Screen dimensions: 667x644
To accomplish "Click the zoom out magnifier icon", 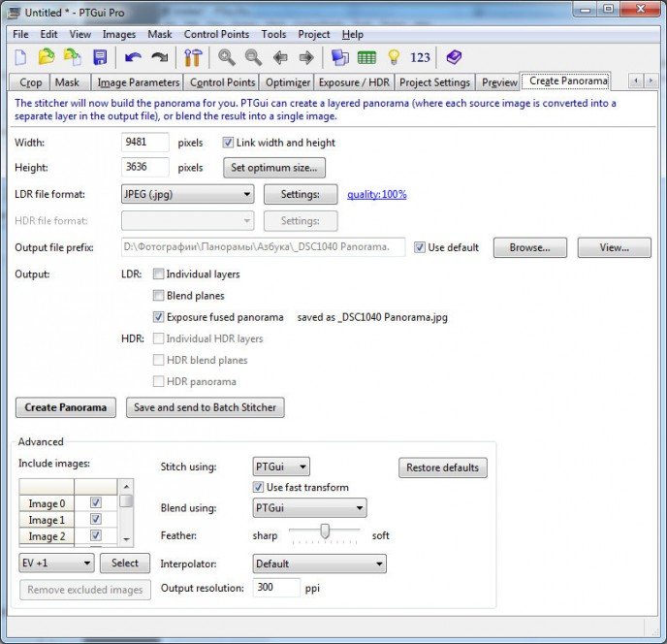I will point(253,57).
